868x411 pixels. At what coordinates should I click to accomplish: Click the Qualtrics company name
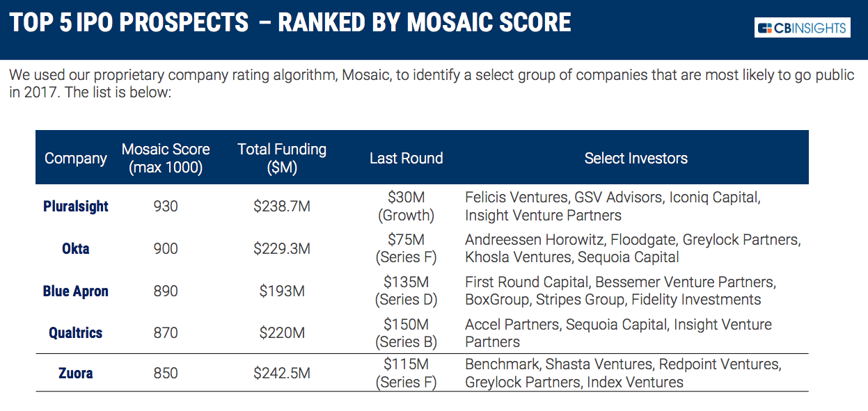pos(75,332)
